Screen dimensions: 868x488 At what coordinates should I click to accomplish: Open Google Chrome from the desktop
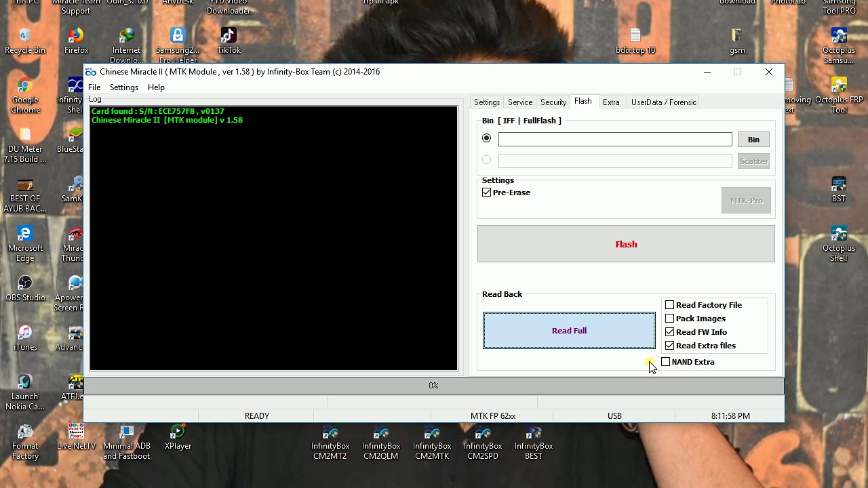(25, 96)
